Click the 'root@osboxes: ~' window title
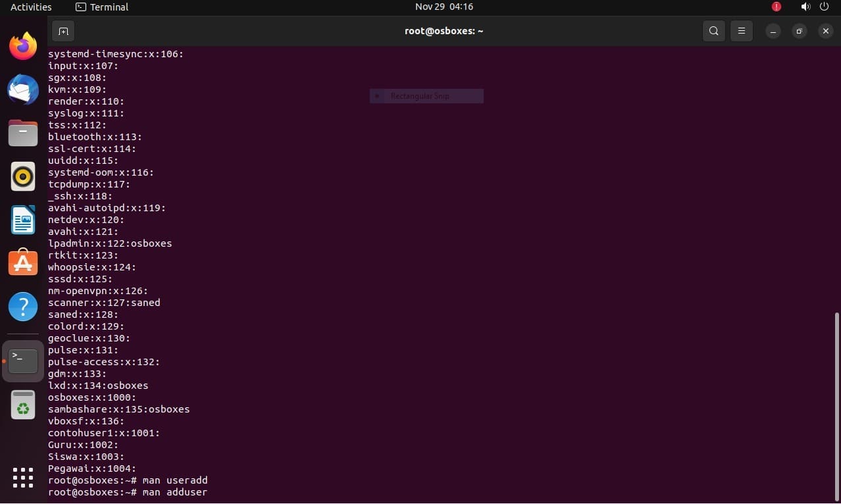 pyautogui.click(x=444, y=31)
